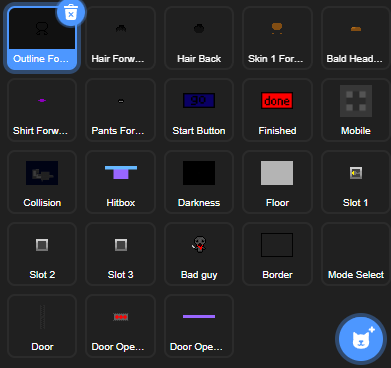Select the Bald Head sprite
The width and height of the screenshot is (391, 368).
(356, 38)
